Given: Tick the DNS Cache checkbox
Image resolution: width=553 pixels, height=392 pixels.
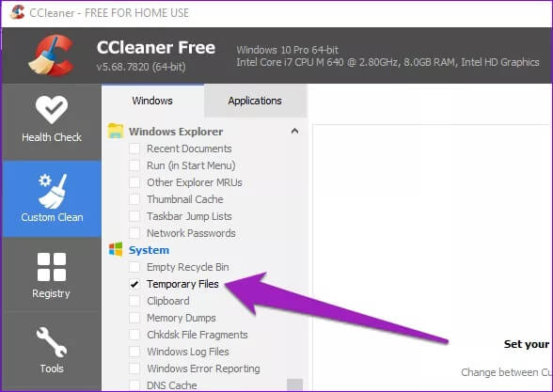Looking at the screenshot, I should [x=134, y=385].
